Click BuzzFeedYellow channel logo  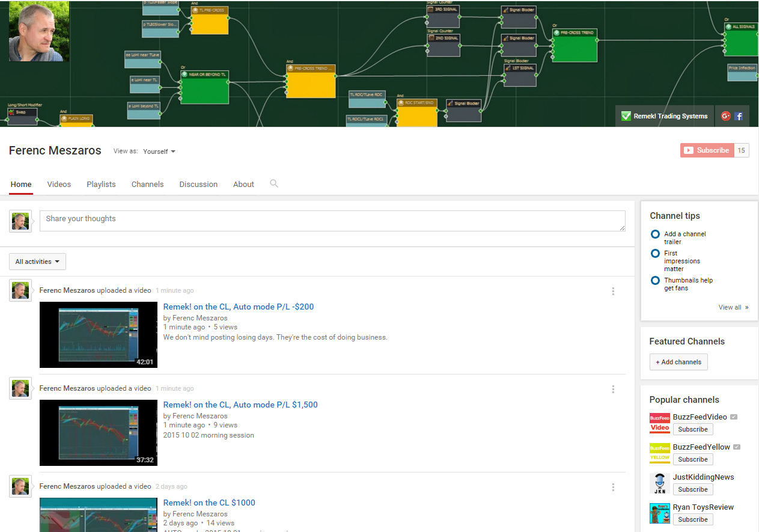tap(659, 453)
